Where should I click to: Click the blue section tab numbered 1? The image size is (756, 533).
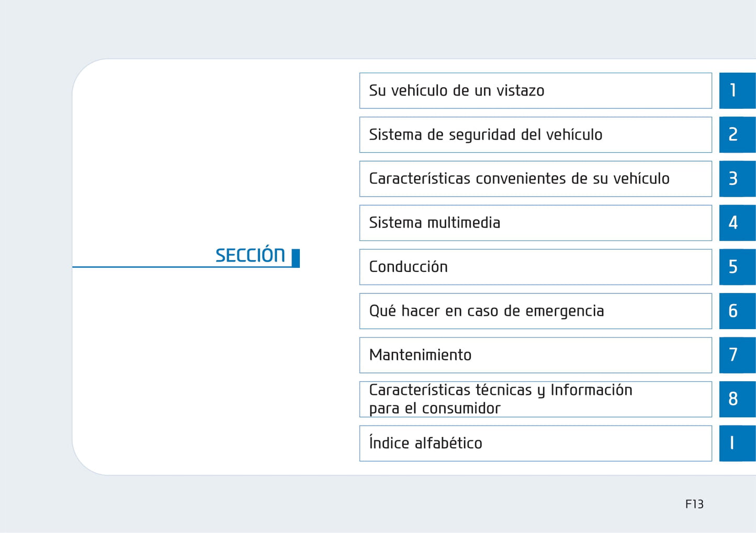(x=737, y=90)
